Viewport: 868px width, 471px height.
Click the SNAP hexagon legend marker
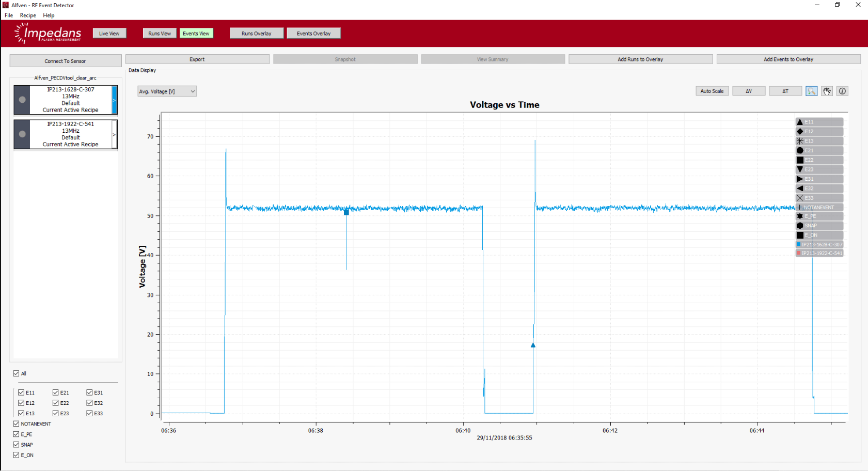click(x=800, y=226)
